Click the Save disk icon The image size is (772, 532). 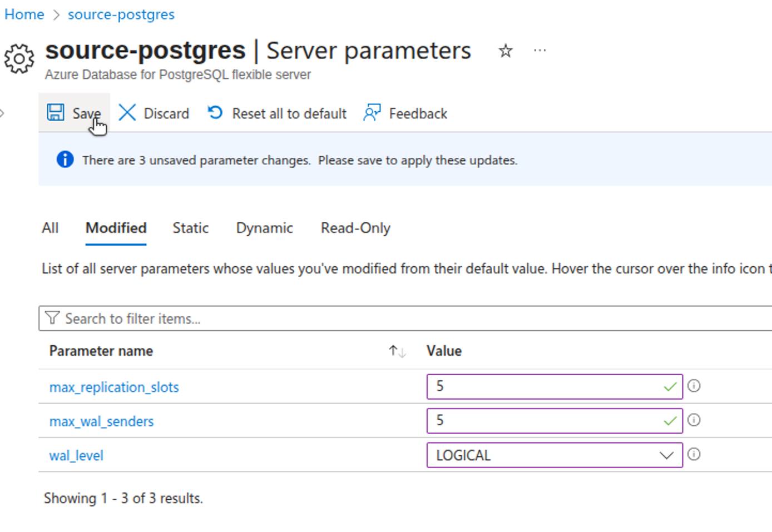tap(55, 112)
